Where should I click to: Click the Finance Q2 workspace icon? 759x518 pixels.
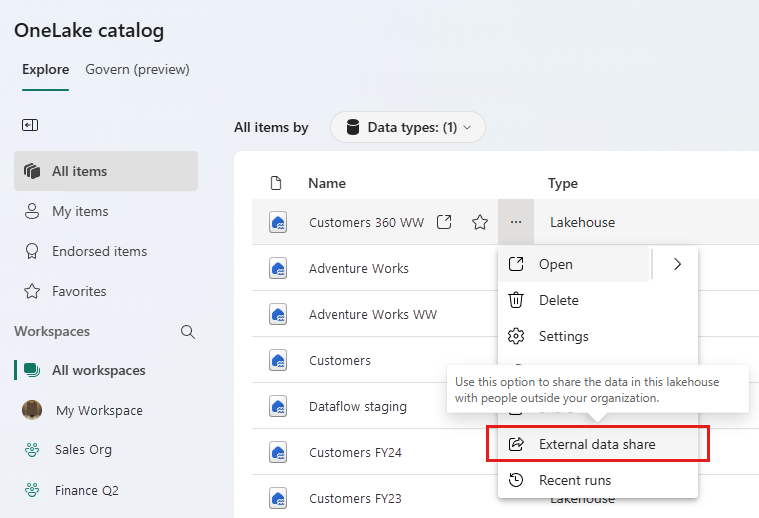32,490
